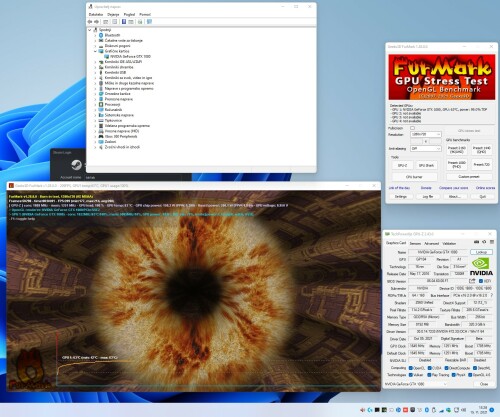Toggle the Vulkan technologies checkbox
The width and height of the screenshot is (500, 417).
click(411, 375)
